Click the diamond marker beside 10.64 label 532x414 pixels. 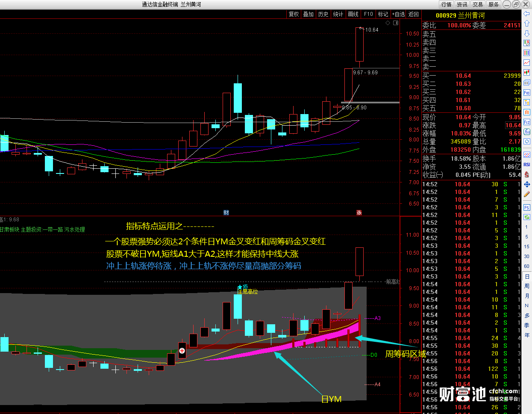[x=388, y=23]
